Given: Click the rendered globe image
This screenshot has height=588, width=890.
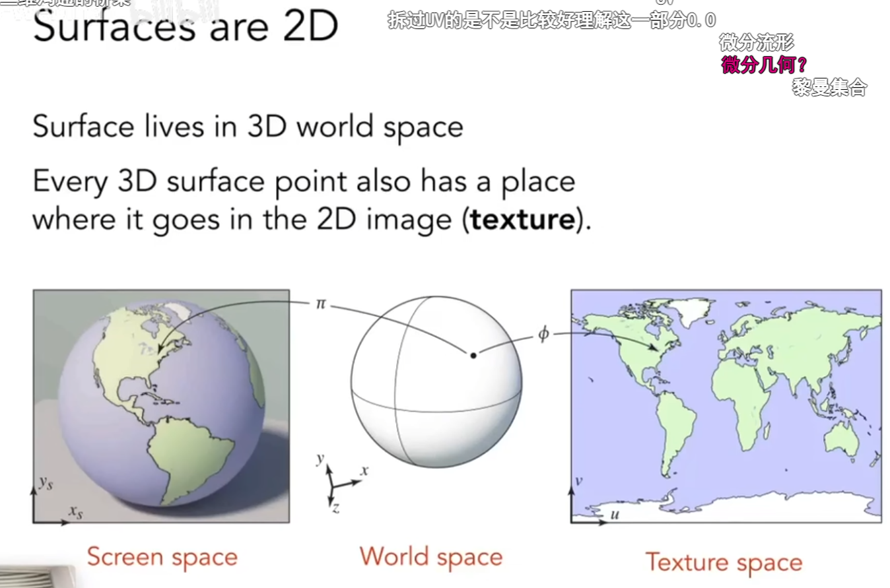Looking at the screenshot, I should 161,406.
